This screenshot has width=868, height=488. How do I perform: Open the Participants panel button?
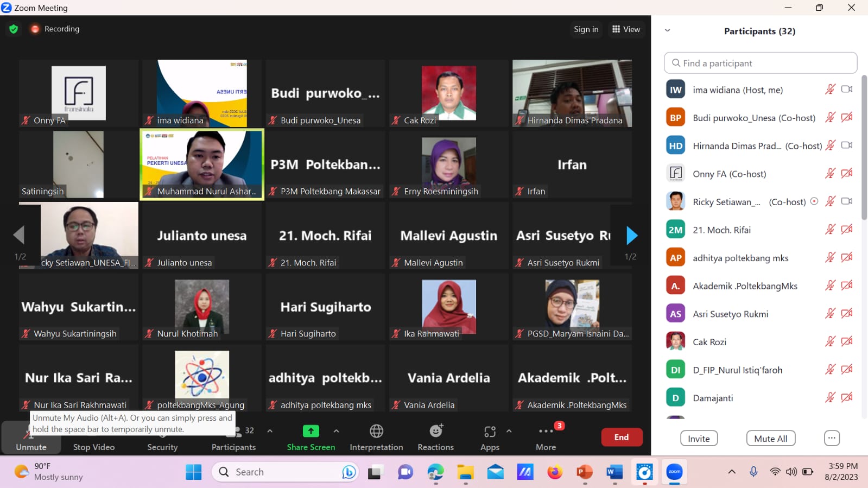tap(233, 438)
